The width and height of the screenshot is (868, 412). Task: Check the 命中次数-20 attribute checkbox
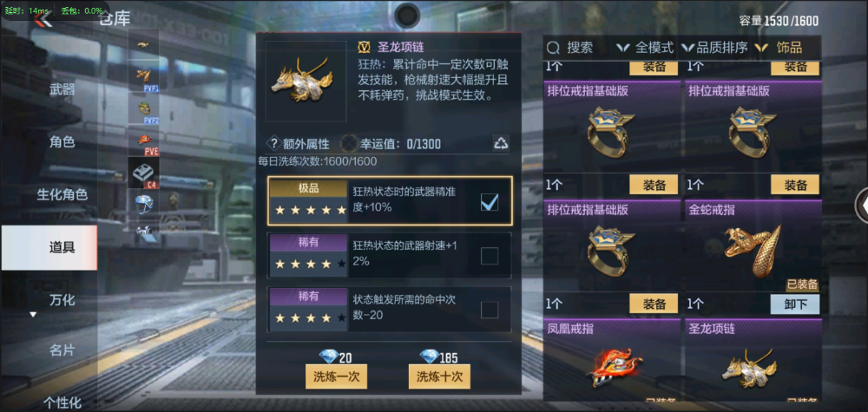[490, 310]
